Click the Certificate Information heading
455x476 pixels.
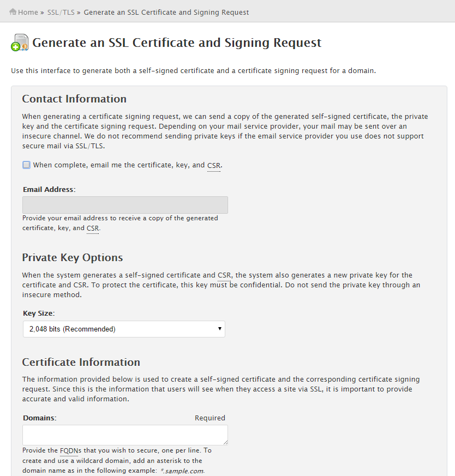click(x=81, y=362)
